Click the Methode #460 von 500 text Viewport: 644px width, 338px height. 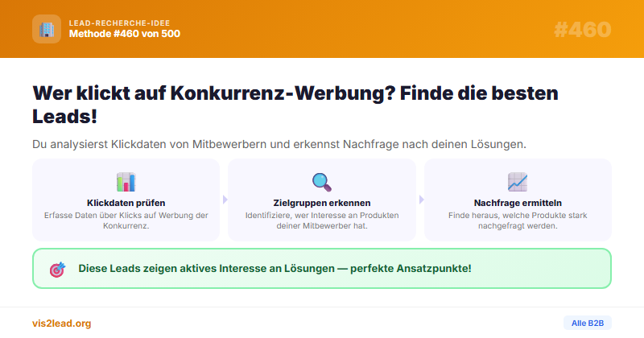(x=125, y=34)
